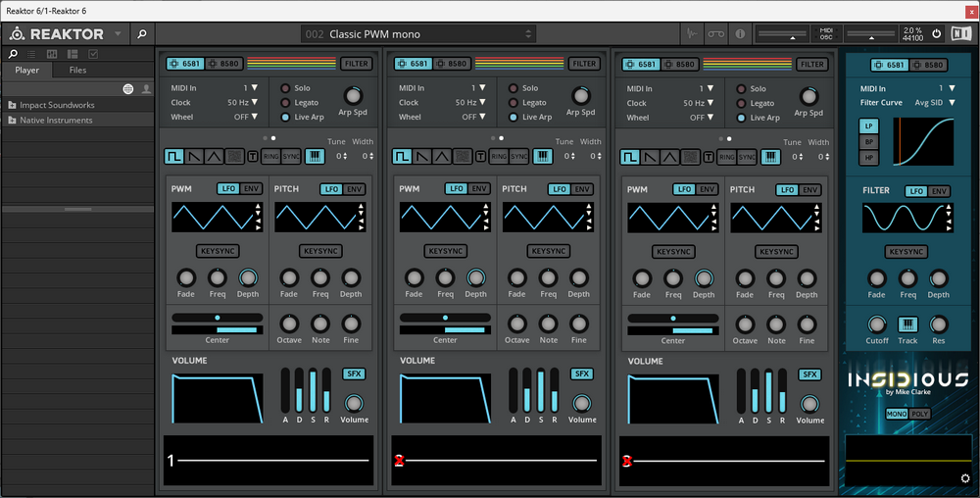Click PITCH KEYSYNC button in oscillator 2
The width and height of the screenshot is (980, 498).
(549, 251)
